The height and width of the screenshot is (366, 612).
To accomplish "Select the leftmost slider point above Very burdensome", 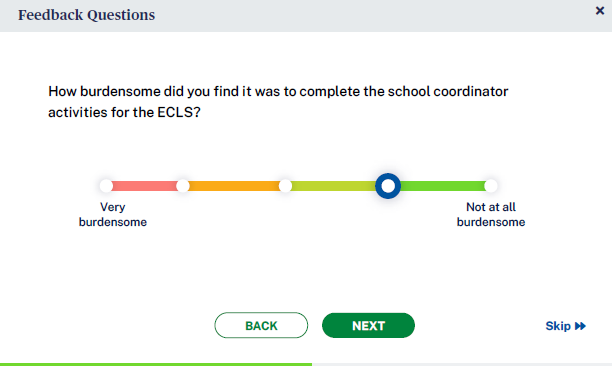I will (106, 186).
